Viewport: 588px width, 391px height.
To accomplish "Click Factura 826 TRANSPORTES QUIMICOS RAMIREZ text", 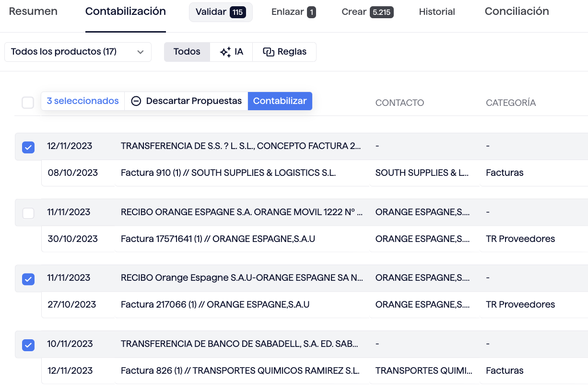I will pyautogui.click(x=240, y=371).
